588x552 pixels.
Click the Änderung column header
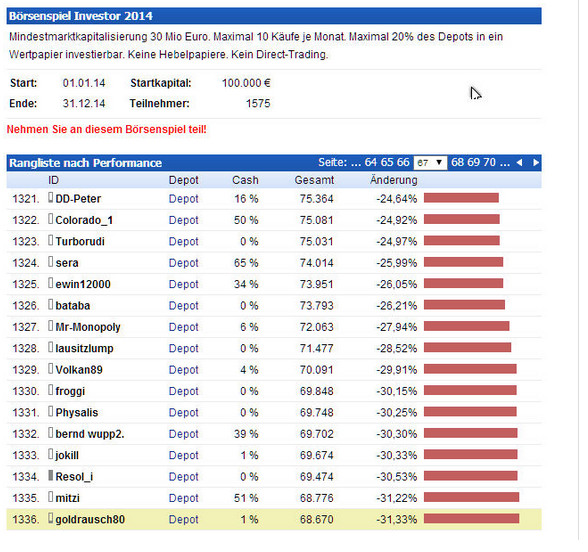pyautogui.click(x=394, y=180)
